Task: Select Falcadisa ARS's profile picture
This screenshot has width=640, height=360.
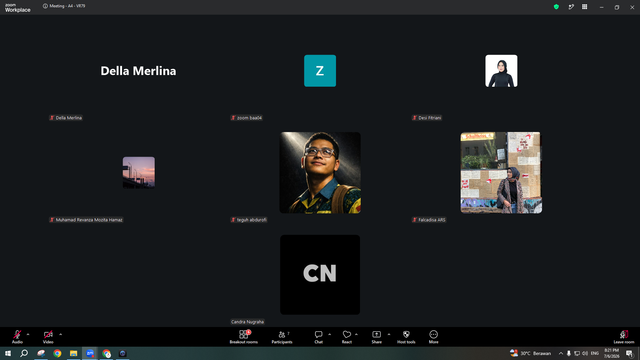Action: coord(501,172)
